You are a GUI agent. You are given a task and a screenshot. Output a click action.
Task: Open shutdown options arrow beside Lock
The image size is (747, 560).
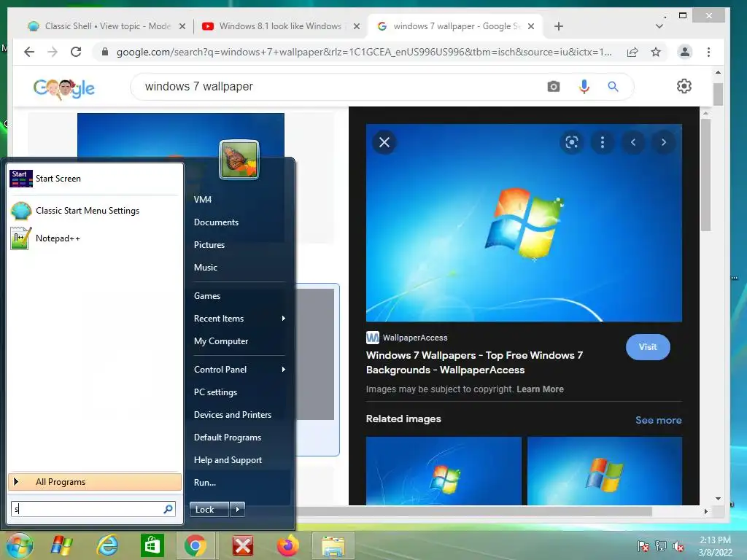point(237,510)
